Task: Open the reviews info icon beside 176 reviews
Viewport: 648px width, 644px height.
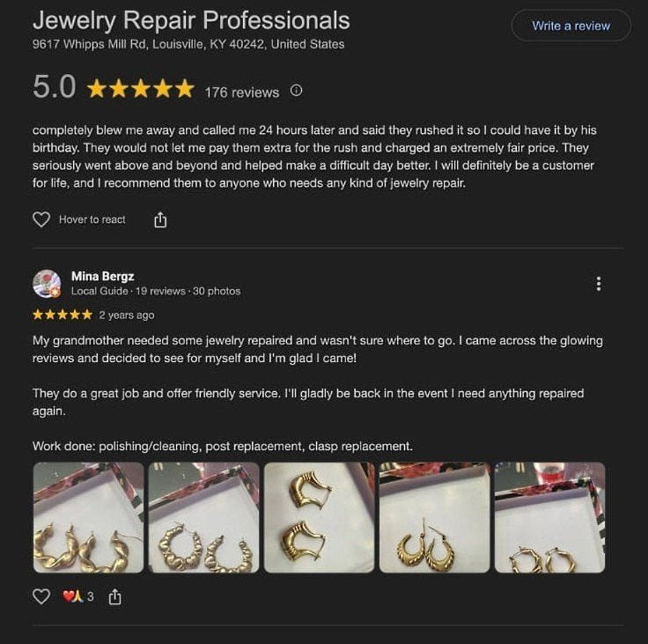Action: 296,90
